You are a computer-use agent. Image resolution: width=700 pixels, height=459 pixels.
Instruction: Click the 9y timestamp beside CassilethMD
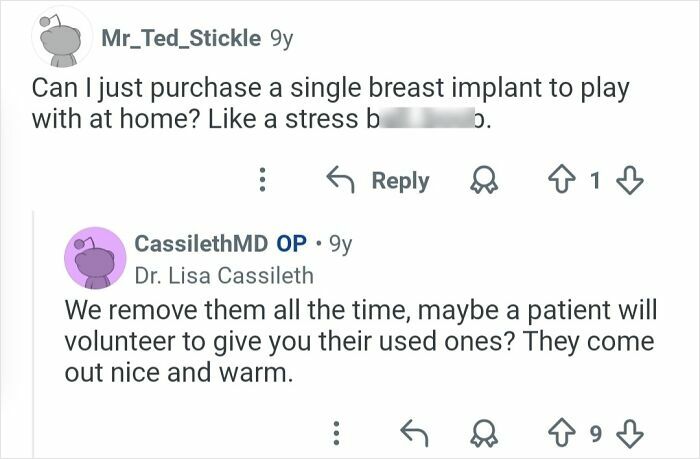pos(340,243)
